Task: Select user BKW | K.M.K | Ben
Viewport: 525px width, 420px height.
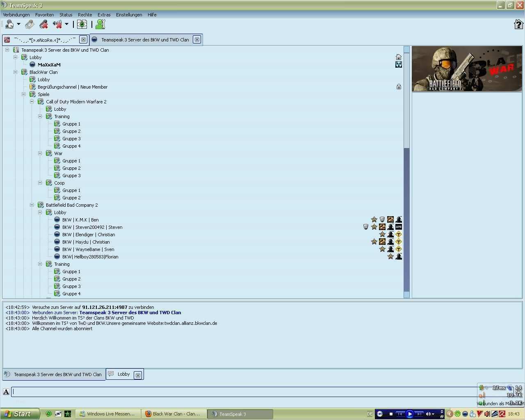Action: click(80, 220)
